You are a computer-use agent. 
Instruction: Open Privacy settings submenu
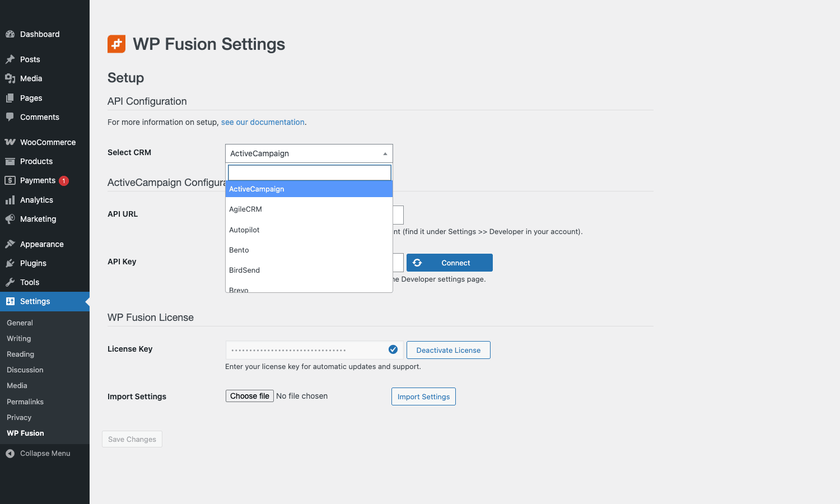19,418
